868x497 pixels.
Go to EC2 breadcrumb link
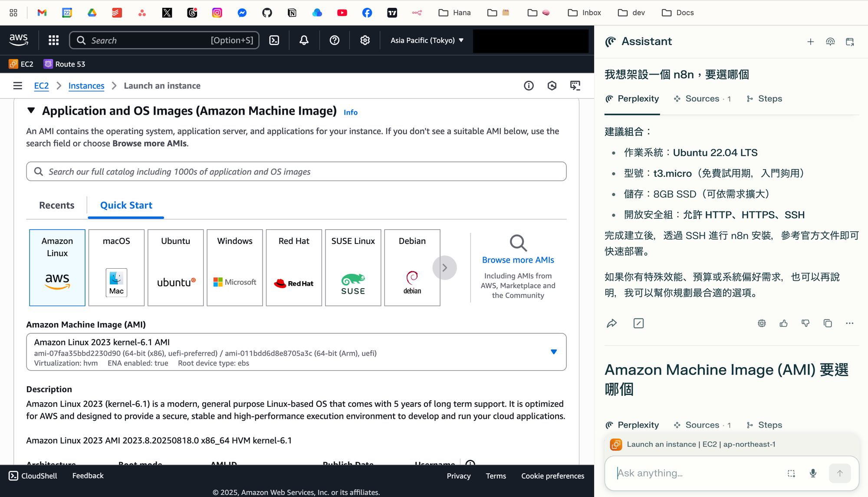coord(41,86)
